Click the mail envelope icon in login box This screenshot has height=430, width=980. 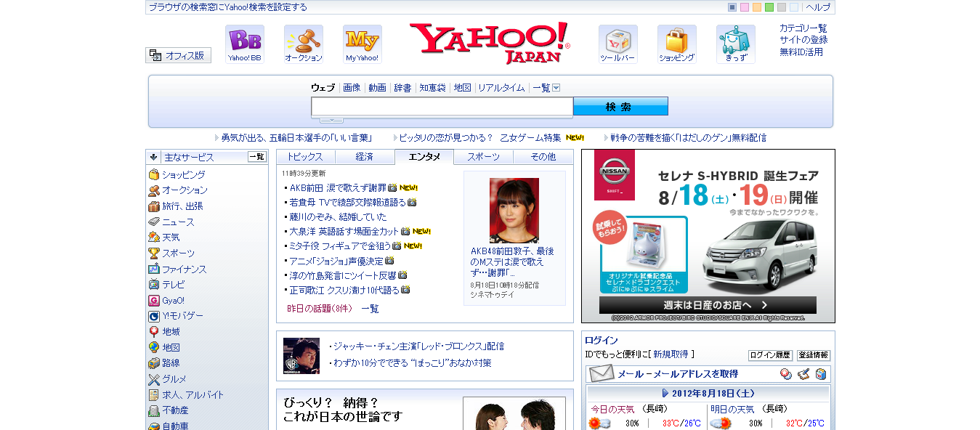point(602,374)
